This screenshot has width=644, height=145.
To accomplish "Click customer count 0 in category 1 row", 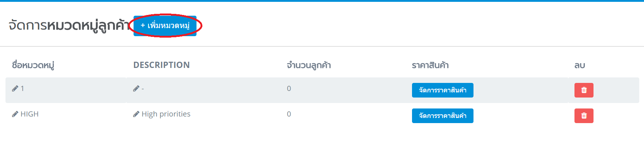I will coord(289,88).
